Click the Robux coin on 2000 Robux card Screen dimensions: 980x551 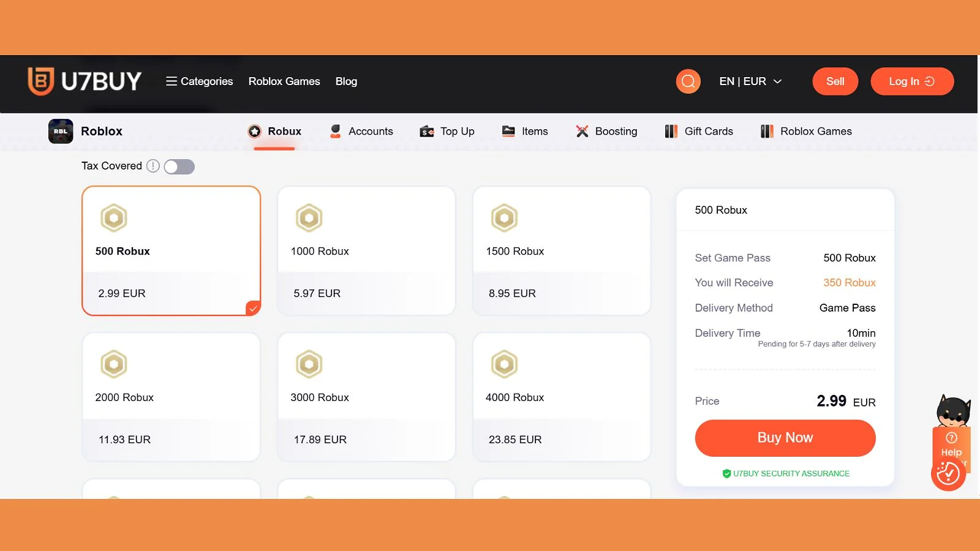coord(114,364)
